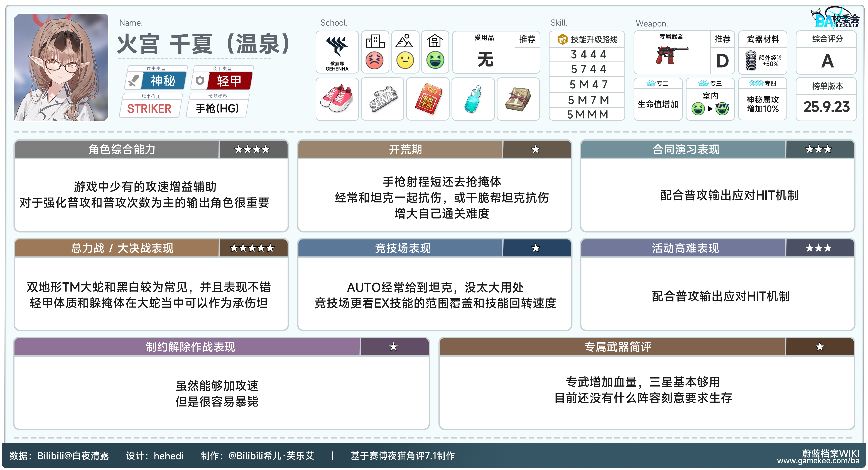
Task: Click the wrapped paper bundle gift icon
Action: point(518,99)
